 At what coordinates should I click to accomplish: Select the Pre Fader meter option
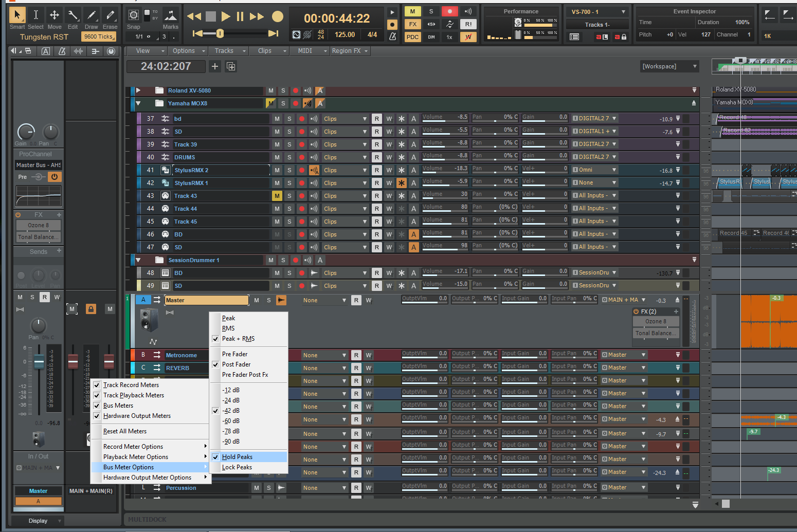[x=248, y=354]
